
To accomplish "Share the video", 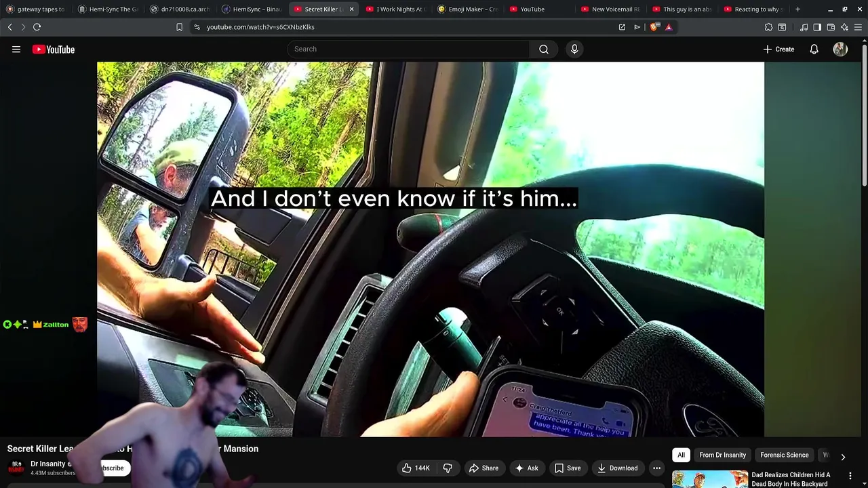I will [x=484, y=468].
